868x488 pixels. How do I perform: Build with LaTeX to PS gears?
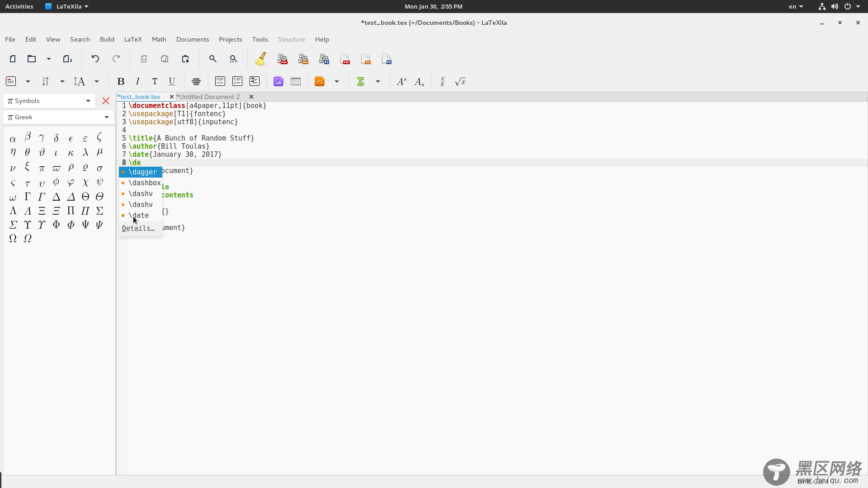pyautogui.click(x=324, y=59)
